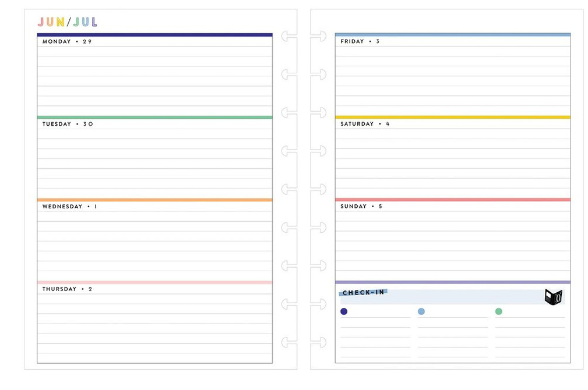The image size is (588, 390).
Task: Select the Monday 29 day header
Action: tap(67, 41)
